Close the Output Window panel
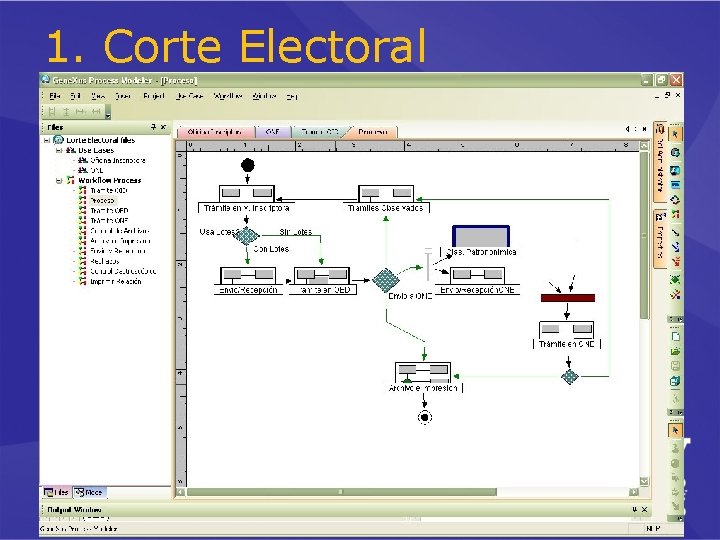Screen dimensions: 720x540 644,509
